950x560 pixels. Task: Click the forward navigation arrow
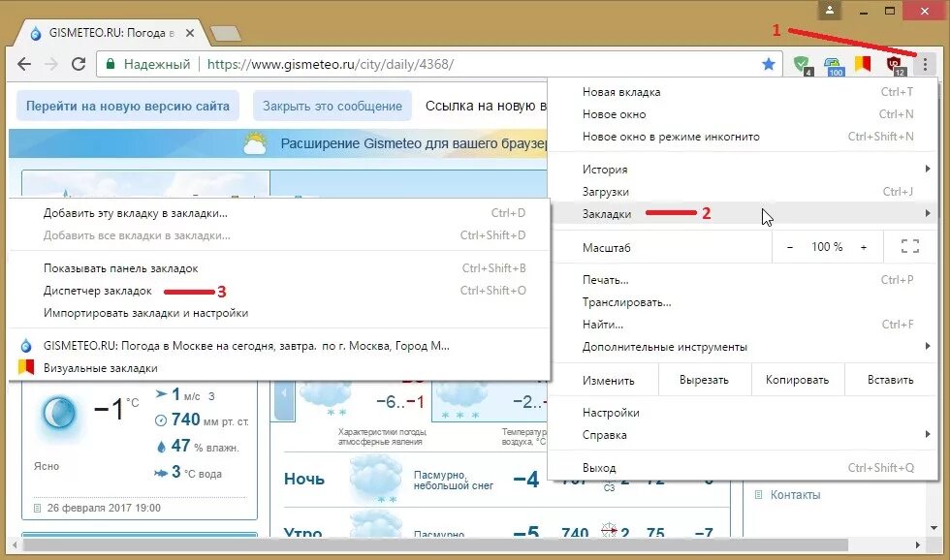click(51, 64)
